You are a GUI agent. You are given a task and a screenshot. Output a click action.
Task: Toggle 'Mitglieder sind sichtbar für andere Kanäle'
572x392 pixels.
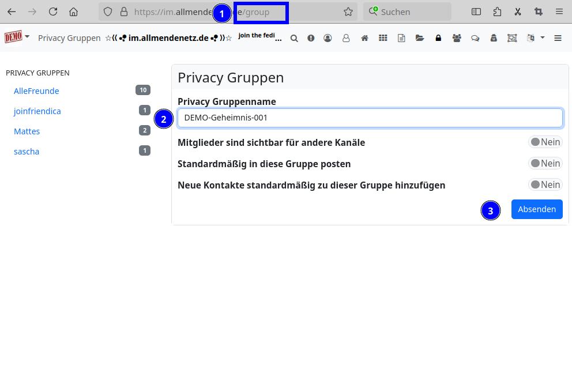545,142
